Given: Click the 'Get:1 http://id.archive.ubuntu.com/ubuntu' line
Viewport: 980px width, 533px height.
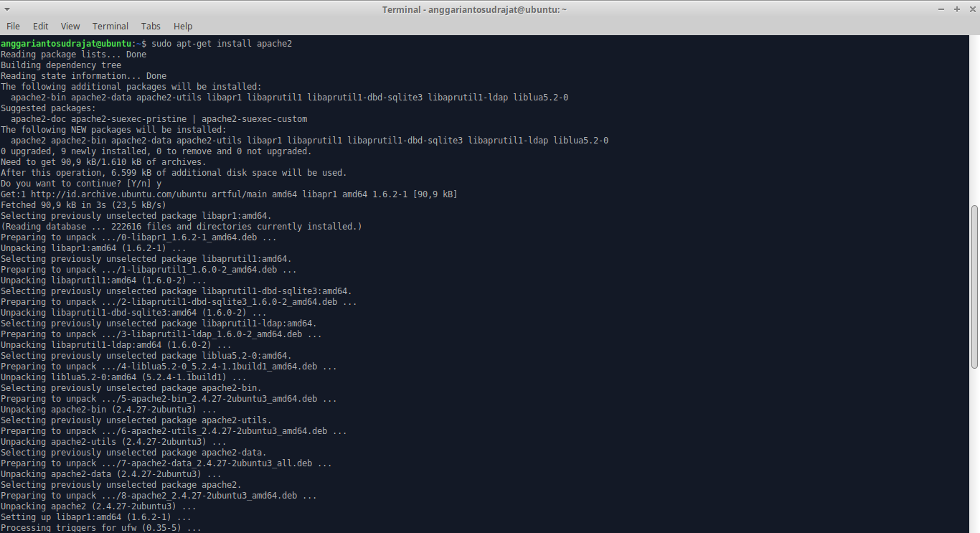Looking at the screenshot, I should pyautogui.click(x=229, y=194).
